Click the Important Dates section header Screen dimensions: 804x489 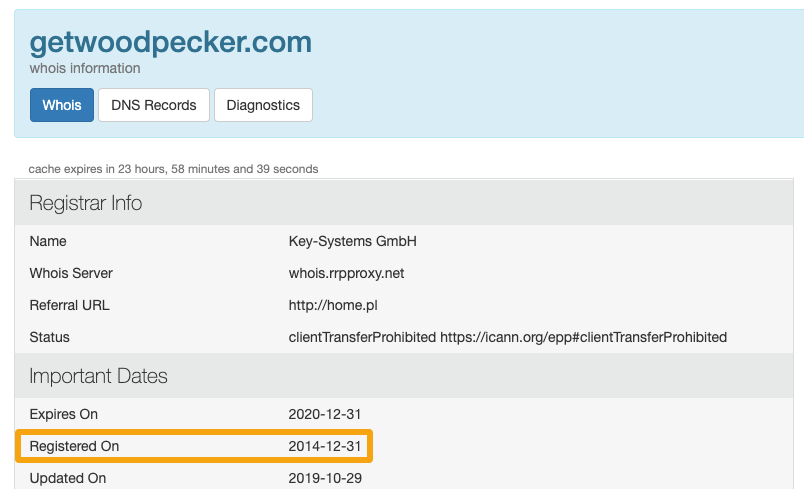(x=98, y=376)
